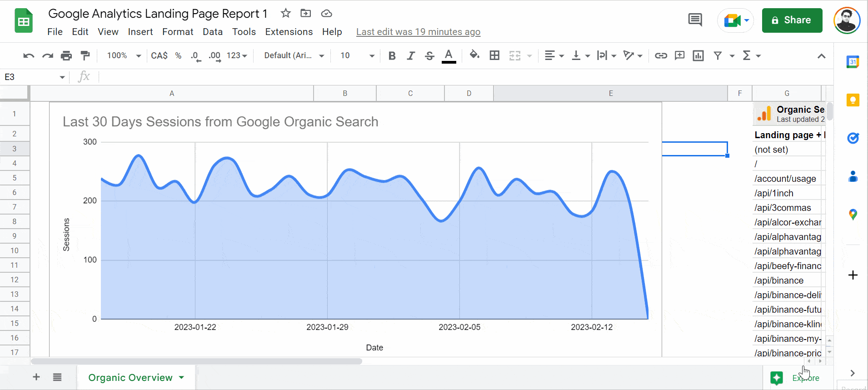Toggle bold formatting
This screenshot has width=868, height=390.
[392, 55]
